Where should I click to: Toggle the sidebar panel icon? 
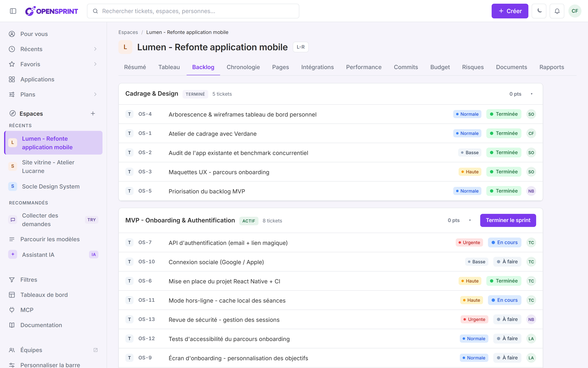coord(13,11)
